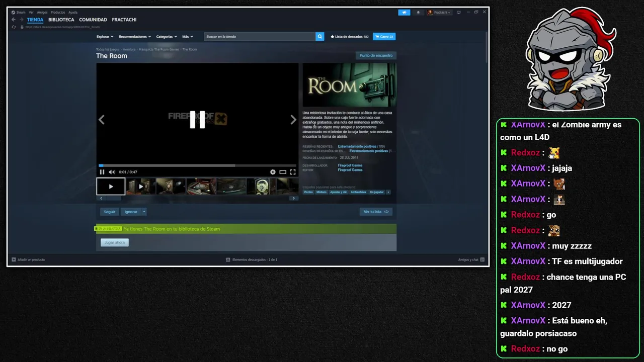Show next media with right arrow
Viewport: 644px width, 362px height.
(x=293, y=120)
